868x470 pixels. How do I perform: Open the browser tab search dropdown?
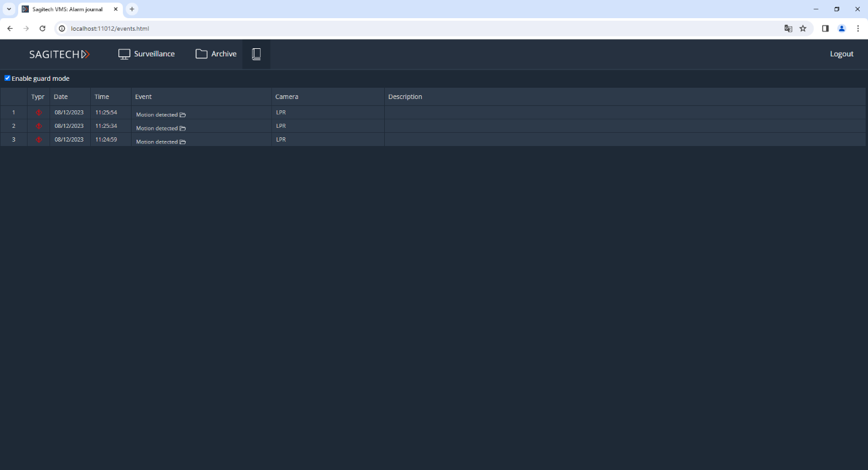click(9, 9)
